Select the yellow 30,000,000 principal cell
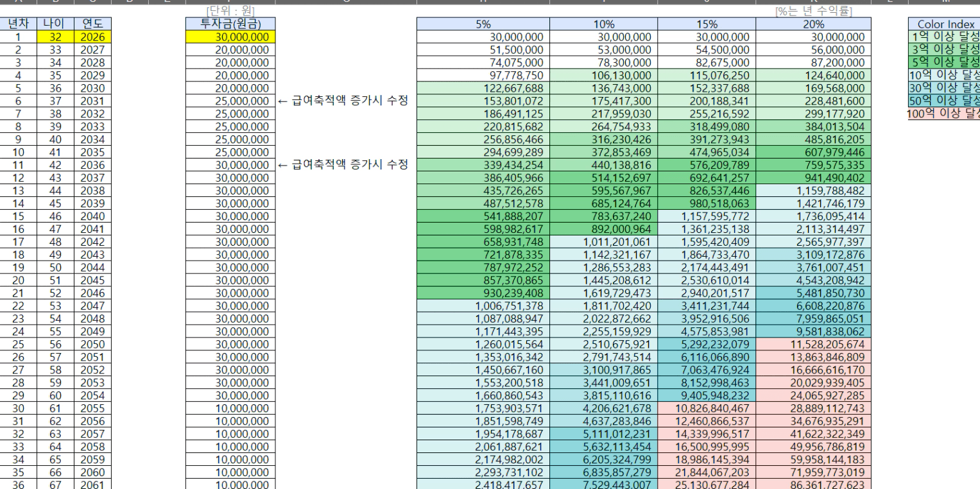Viewport: 980px width, 489px height. [230, 37]
